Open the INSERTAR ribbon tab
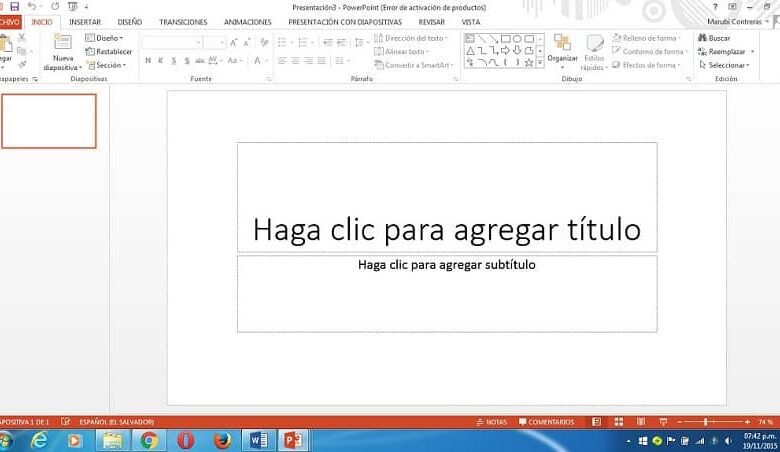 85,21
